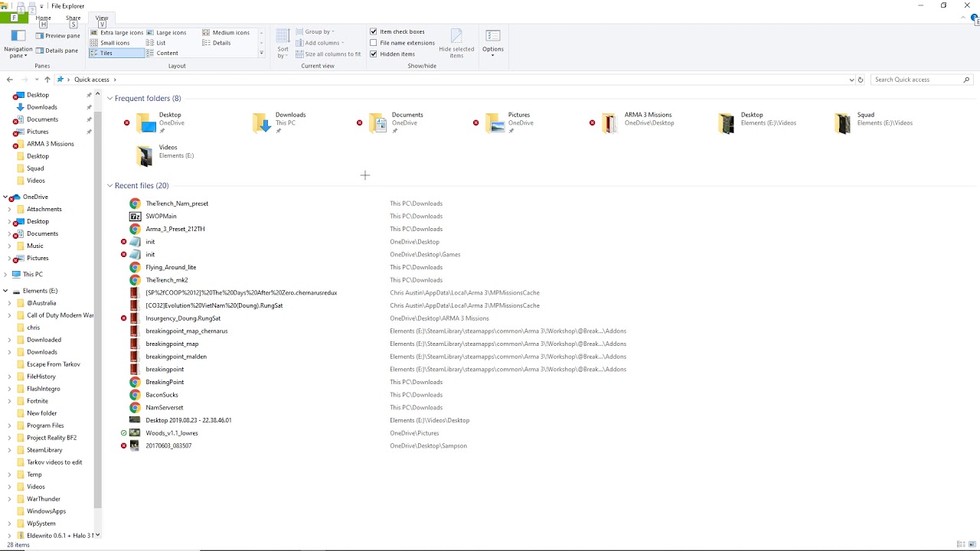
Task: Switch to the Share ribbon tab
Action: pos(73,18)
